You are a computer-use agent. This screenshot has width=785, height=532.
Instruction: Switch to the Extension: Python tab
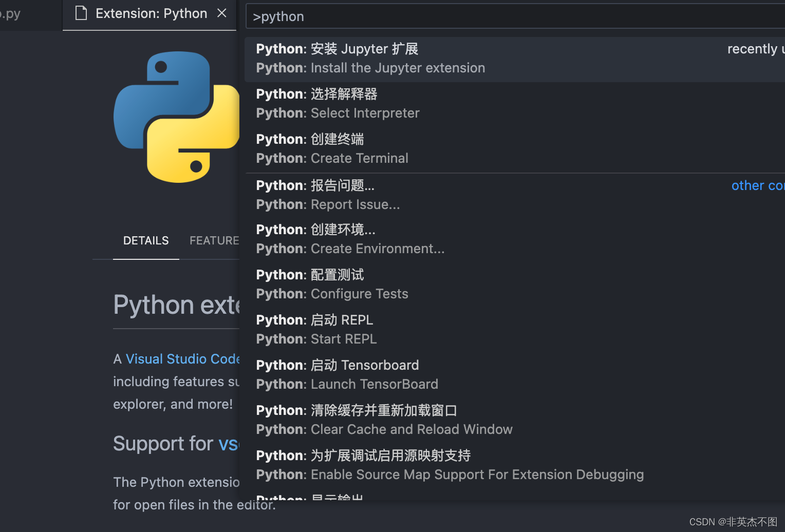click(x=149, y=15)
